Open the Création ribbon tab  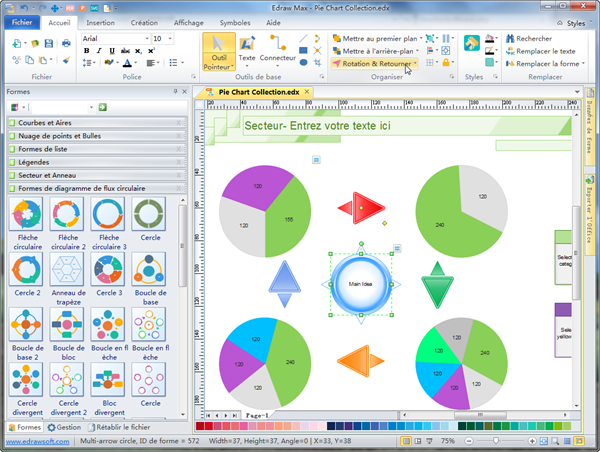tap(144, 23)
